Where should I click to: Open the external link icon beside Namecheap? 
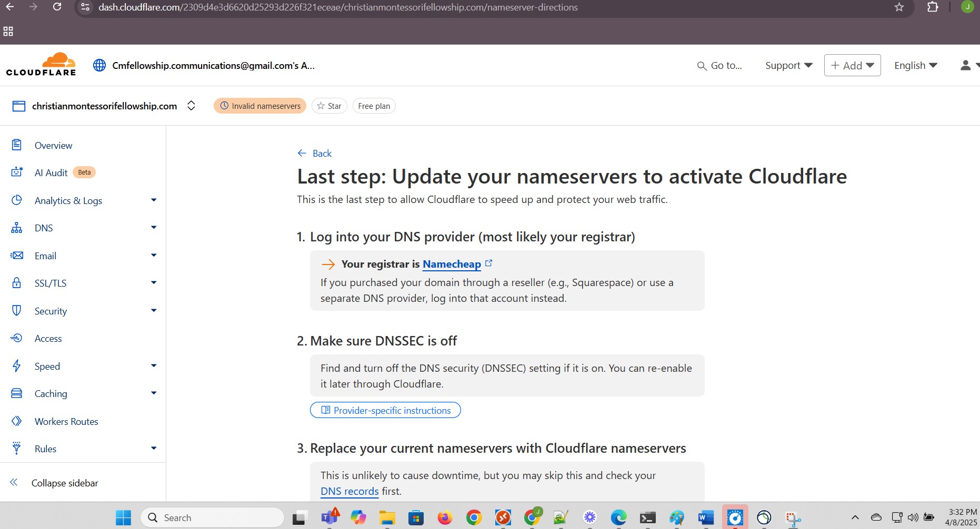489,263
